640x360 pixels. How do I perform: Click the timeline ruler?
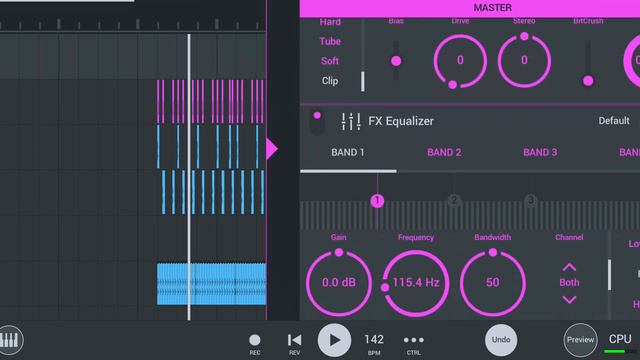[x=133, y=24]
